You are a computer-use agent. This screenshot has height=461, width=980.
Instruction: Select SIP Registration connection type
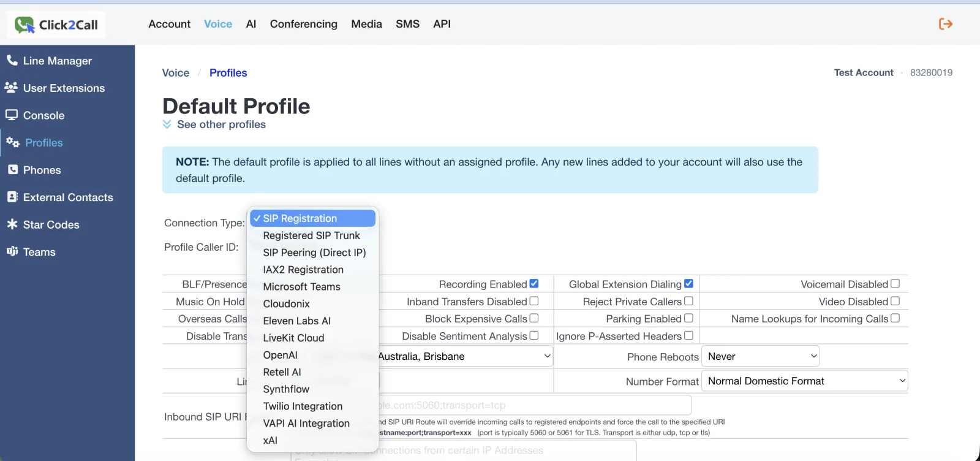312,218
